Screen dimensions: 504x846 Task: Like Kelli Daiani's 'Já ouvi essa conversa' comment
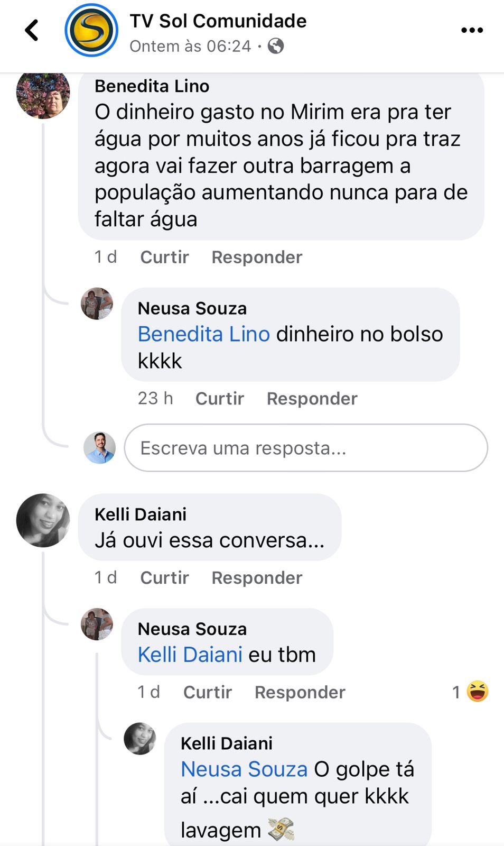coord(164,577)
